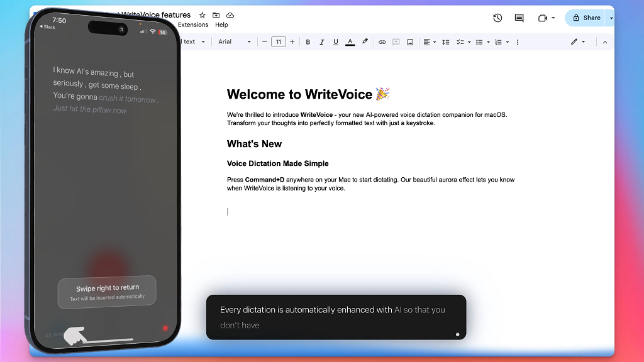Image resolution: width=644 pixels, height=362 pixels.
Task: Open the Arial font dropdown
Action: 233,41
